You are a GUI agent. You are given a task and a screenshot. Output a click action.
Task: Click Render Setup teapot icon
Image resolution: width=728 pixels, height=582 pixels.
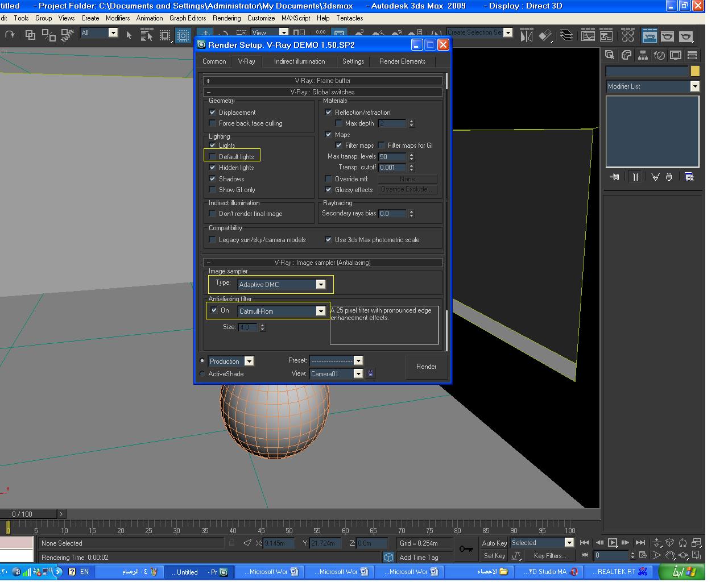click(650, 36)
